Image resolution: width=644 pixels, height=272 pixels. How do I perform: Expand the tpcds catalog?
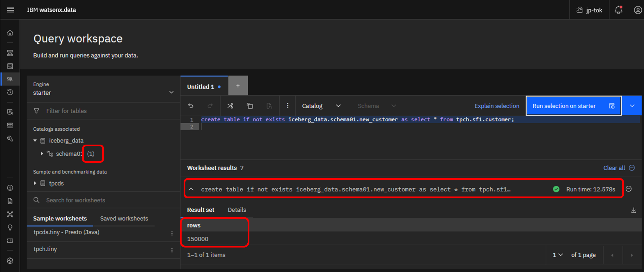point(35,183)
